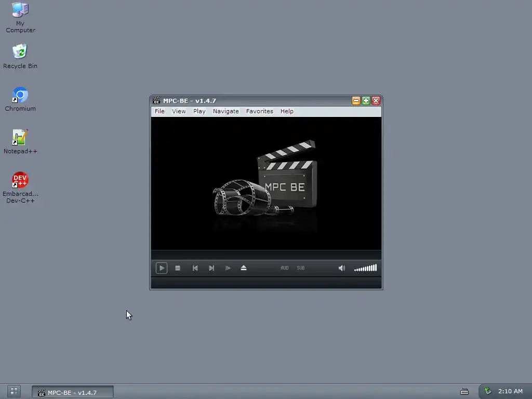Image resolution: width=532 pixels, height=399 pixels.
Task: Open the Favorites menu
Action: 260,111
